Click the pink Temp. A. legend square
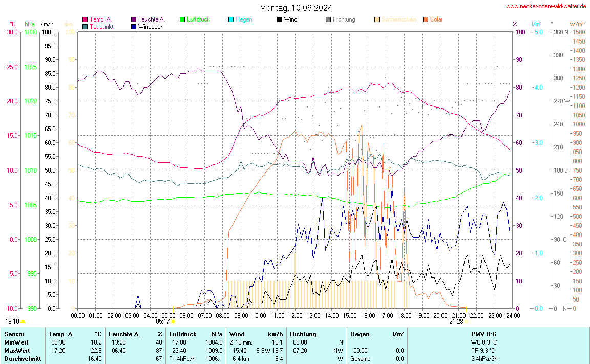This screenshot has width=590, height=364. (85, 19)
